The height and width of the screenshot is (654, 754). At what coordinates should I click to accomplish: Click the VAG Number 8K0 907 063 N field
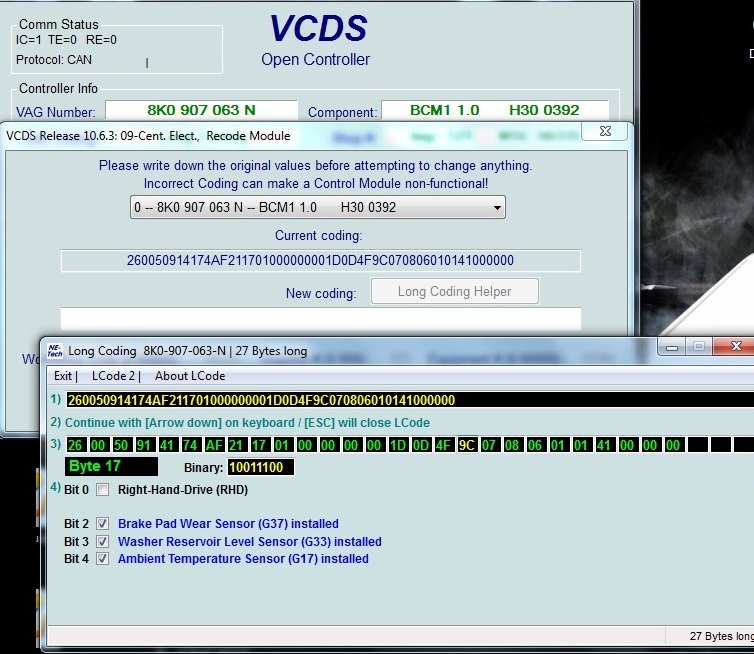(x=201, y=110)
